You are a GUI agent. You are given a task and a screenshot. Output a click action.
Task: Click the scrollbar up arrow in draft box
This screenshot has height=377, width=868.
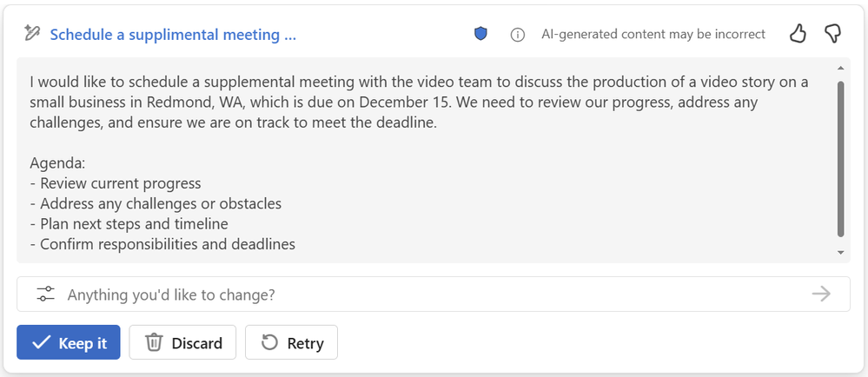841,68
